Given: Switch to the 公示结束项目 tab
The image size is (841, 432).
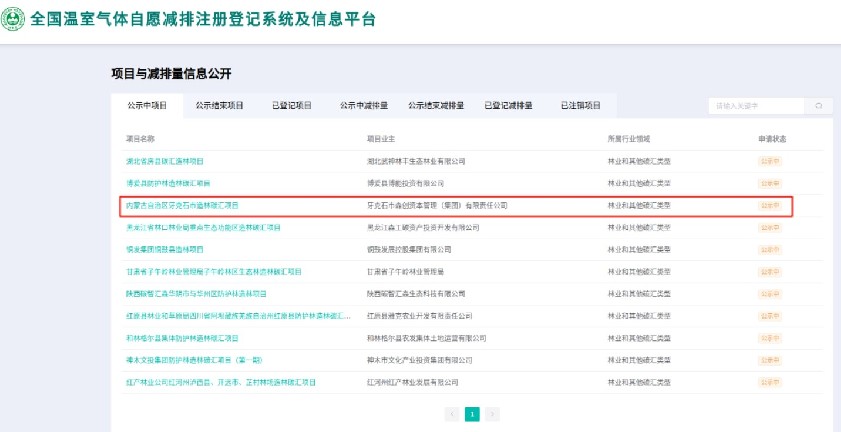Looking at the screenshot, I should click(219, 105).
